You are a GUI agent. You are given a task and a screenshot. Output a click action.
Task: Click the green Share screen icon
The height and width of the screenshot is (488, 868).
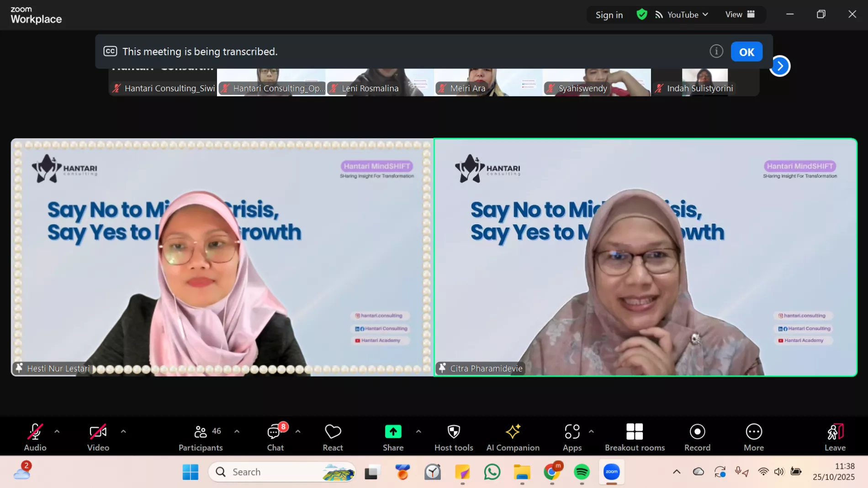point(393,432)
